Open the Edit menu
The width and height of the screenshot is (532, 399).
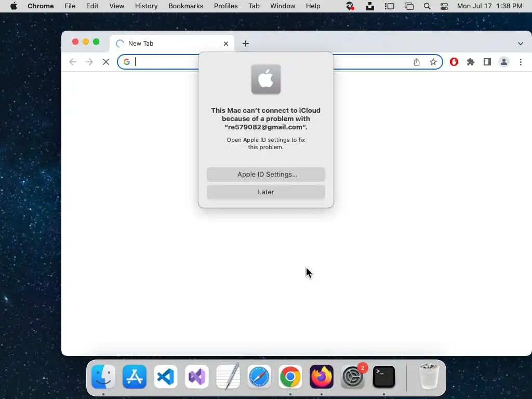(92, 6)
